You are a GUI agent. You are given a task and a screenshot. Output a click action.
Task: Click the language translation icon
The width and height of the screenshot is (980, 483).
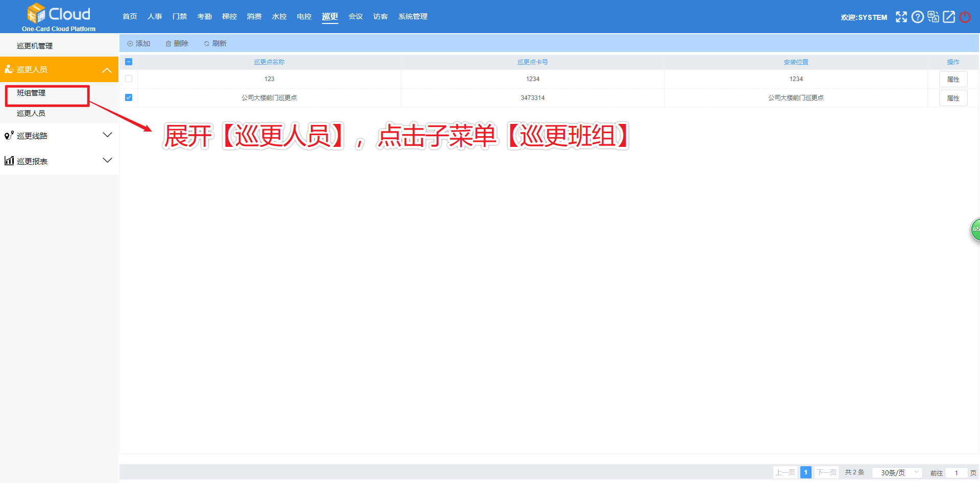[x=933, y=17]
